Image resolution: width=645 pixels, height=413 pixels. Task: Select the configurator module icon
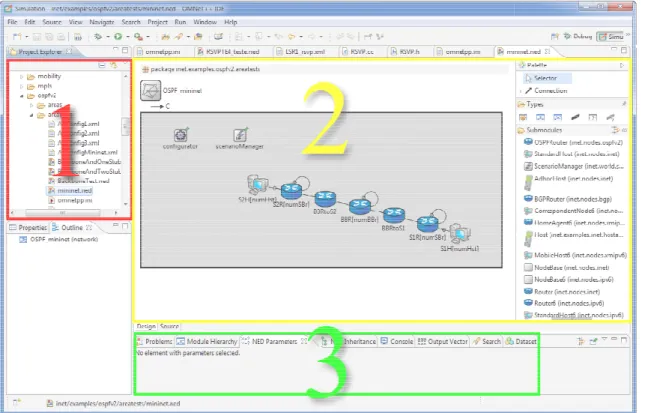pyautogui.click(x=181, y=135)
